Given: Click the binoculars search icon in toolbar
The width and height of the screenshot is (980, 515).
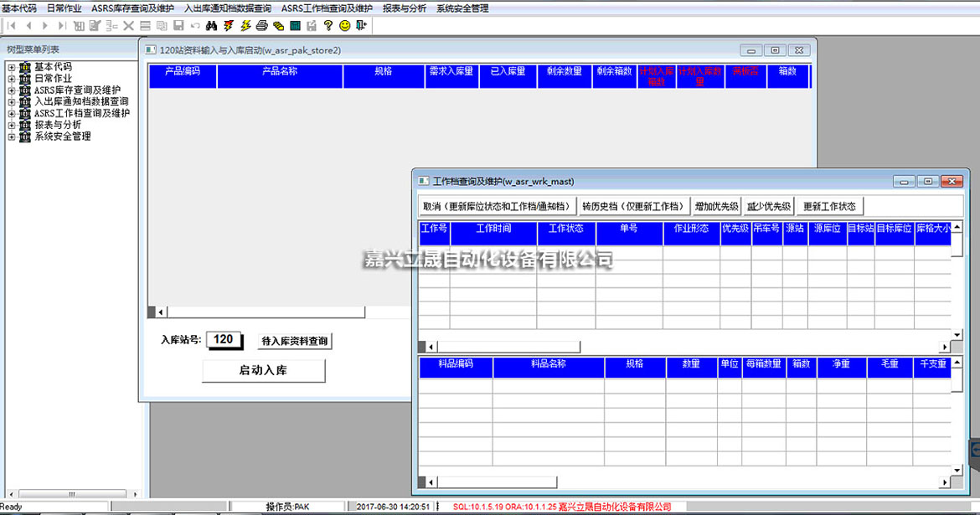Looking at the screenshot, I should [x=212, y=26].
